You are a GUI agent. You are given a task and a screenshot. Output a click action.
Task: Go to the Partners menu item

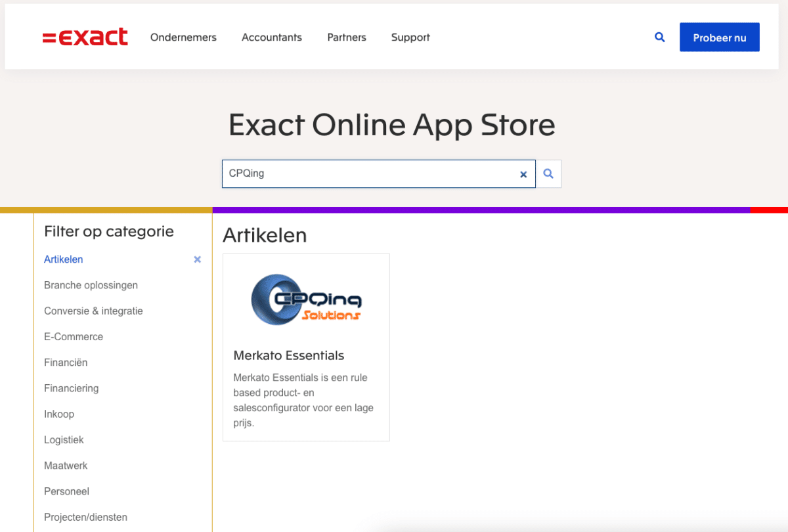(x=347, y=37)
